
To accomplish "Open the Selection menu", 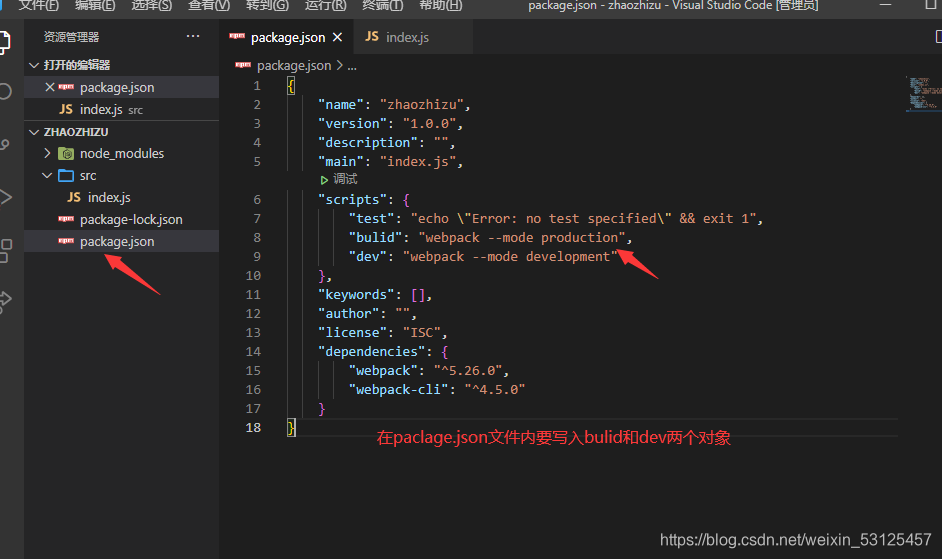I will pos(151,6).
